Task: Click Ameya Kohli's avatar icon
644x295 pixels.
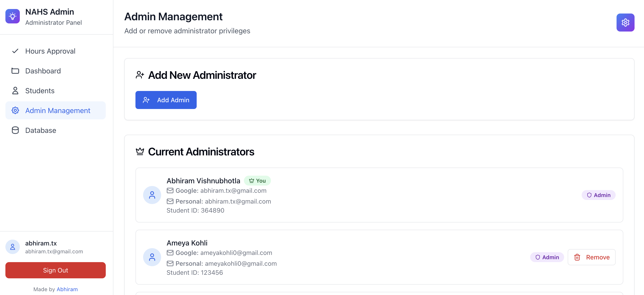Action: (x=152, y=257)
